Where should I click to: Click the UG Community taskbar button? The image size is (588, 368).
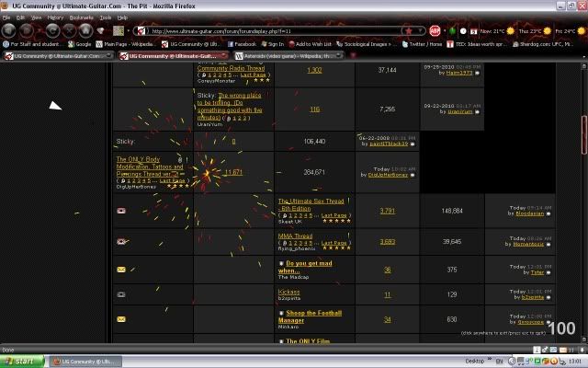click(x=85, y=362)
